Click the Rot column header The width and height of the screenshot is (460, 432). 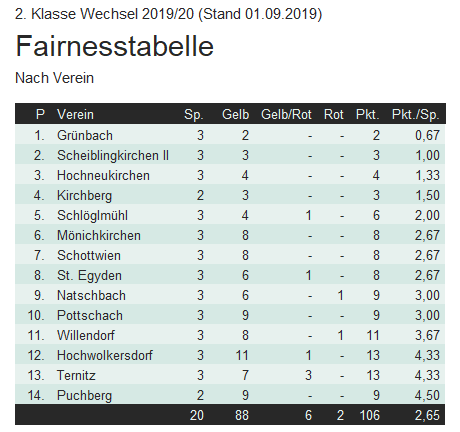pos(333,114)
